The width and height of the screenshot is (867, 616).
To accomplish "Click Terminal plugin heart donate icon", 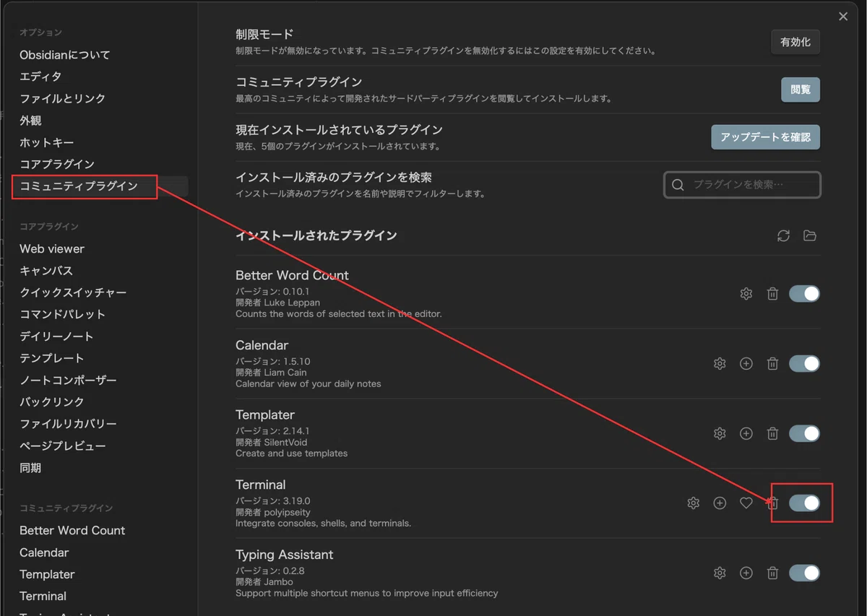I will point(746,503).
